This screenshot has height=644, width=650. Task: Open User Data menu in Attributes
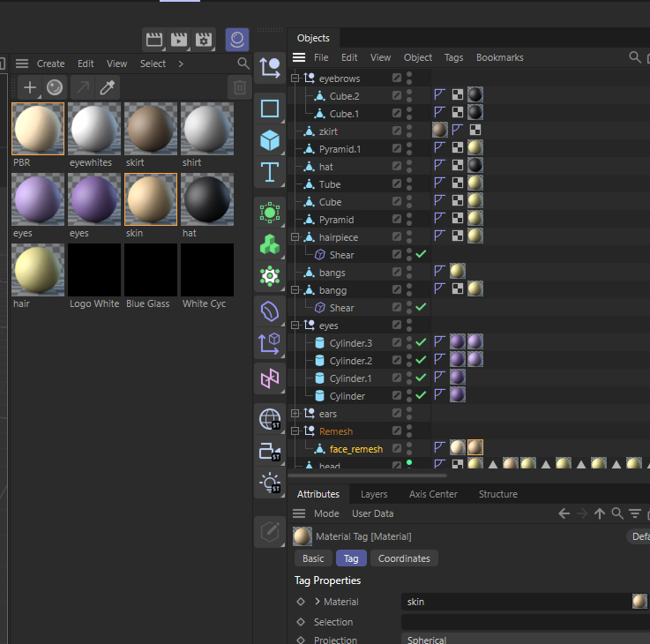coord(372,513)
